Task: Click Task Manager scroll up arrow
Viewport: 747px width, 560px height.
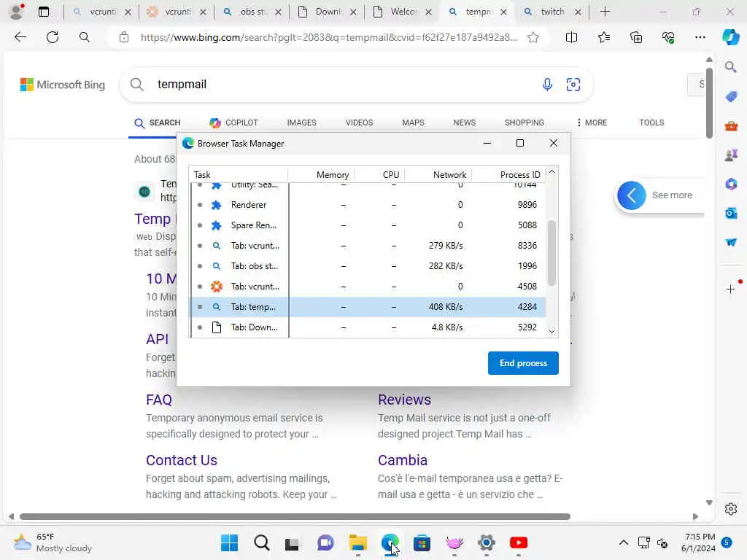Action: tap(551, 172)
